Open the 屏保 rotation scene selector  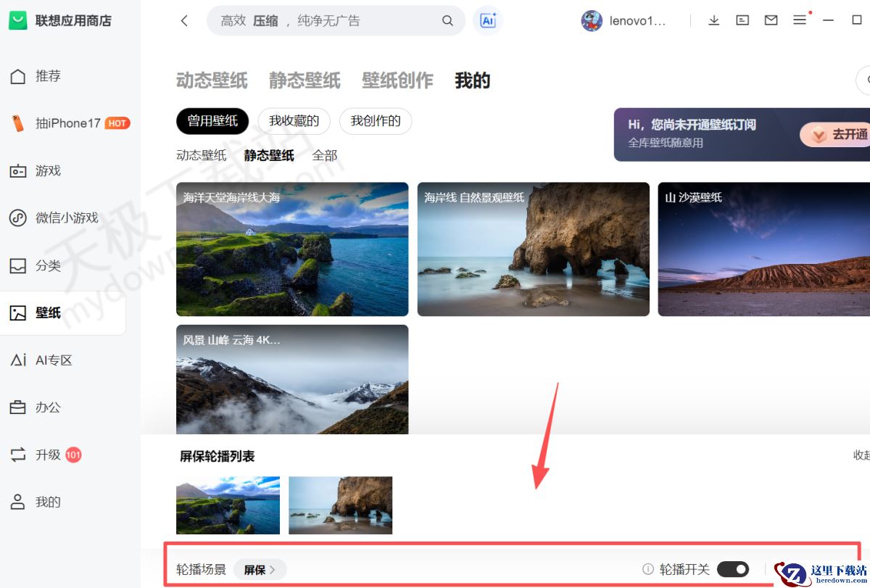260,570
